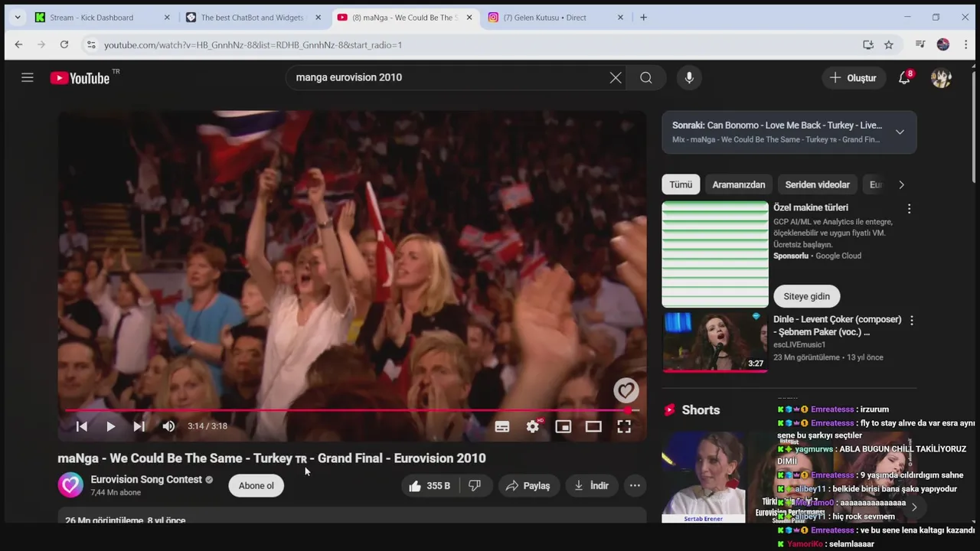The width and height of the screenshot is (980, 551).
Task: Select the Tümü filter chip
Action: pos(681,184)
